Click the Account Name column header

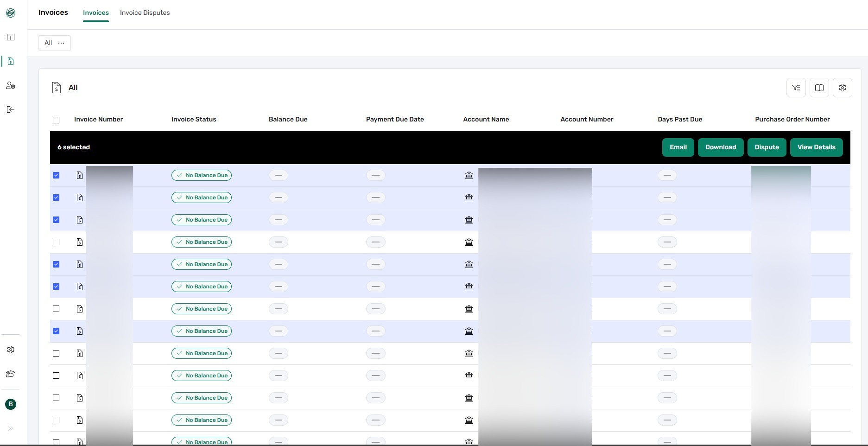point(486,120)
